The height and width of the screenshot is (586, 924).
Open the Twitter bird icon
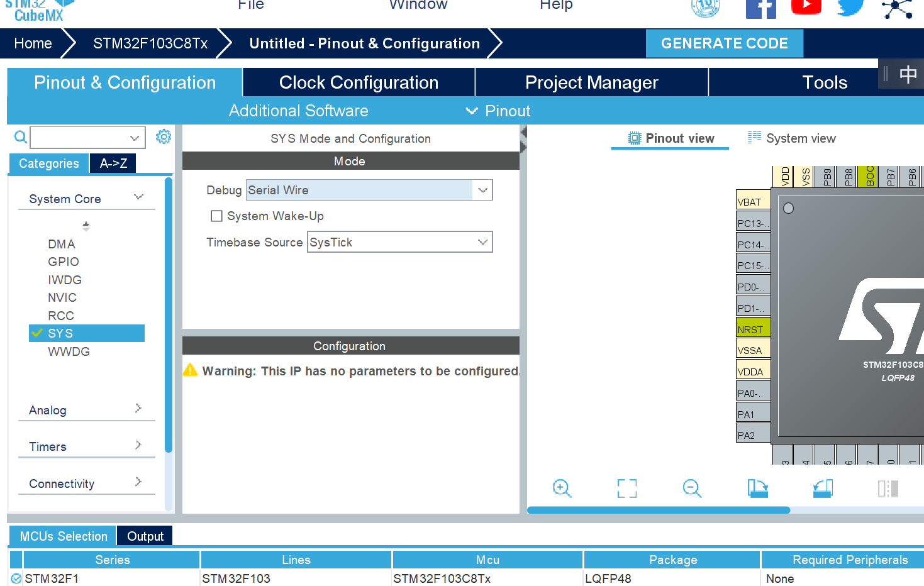click(x=851, y=8)
